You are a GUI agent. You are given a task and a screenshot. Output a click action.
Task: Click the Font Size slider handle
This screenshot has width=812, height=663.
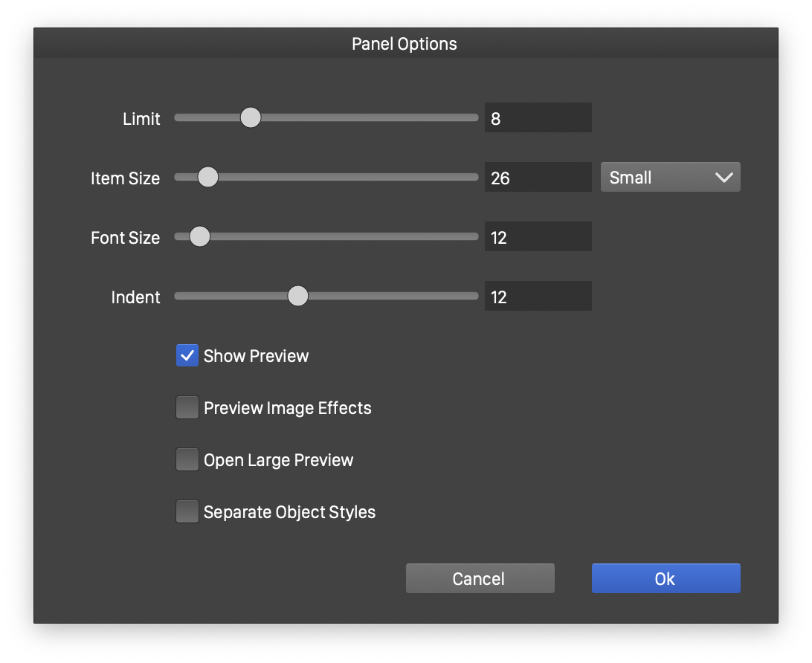pyautogui.click(x=199, y=236)
